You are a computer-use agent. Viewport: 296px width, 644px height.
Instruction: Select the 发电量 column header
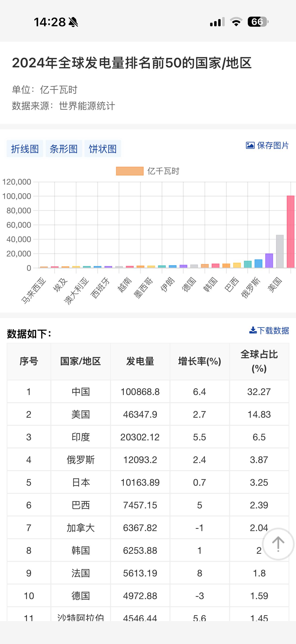coord(140,361)
